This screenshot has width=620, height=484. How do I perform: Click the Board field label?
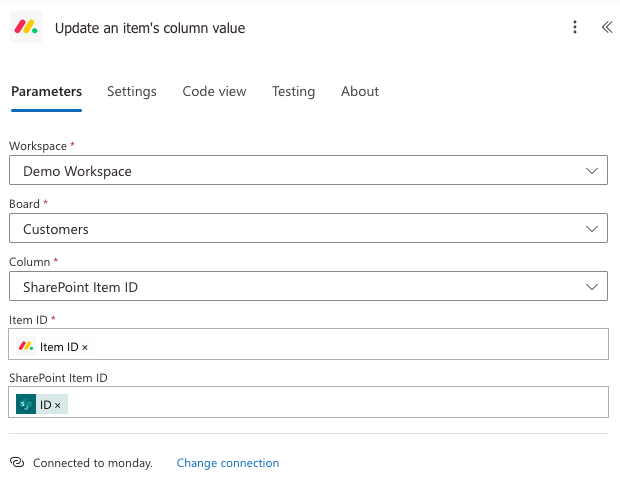coord(24,204)
